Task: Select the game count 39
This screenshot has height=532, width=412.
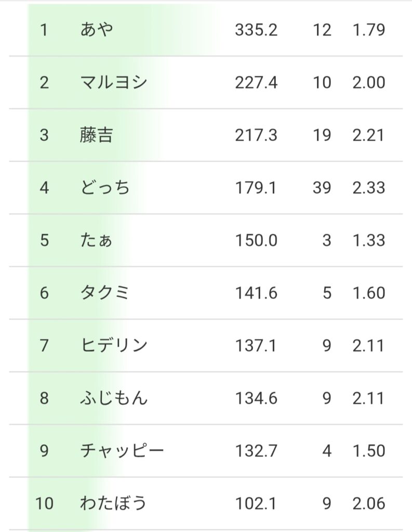Action: click(322, 188)
